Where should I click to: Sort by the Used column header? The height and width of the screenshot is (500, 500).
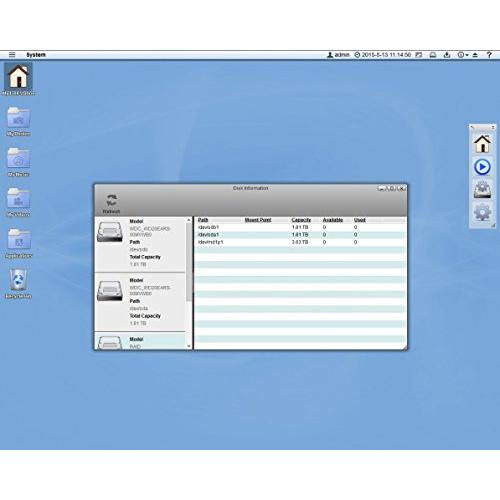tap(360, 220)
